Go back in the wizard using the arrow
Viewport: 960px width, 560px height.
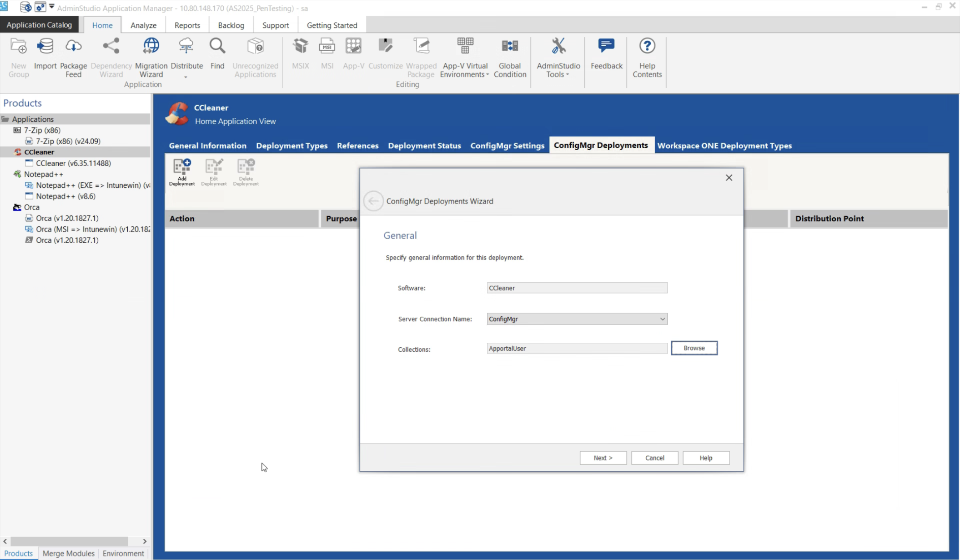coord(373,201)
